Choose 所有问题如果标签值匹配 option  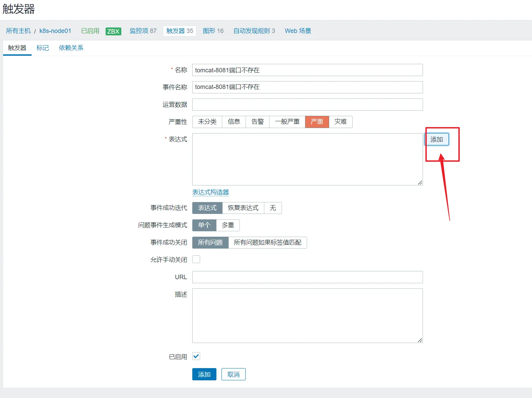(267, 242)
